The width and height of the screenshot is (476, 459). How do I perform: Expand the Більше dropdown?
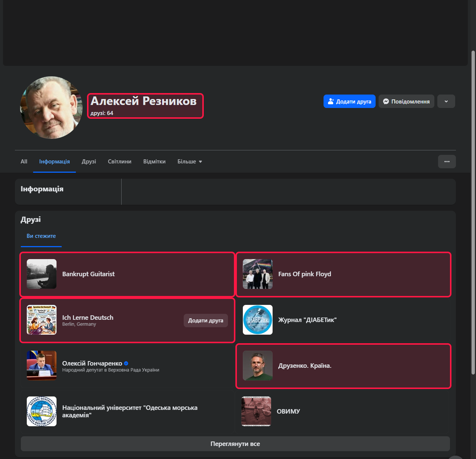190,162
